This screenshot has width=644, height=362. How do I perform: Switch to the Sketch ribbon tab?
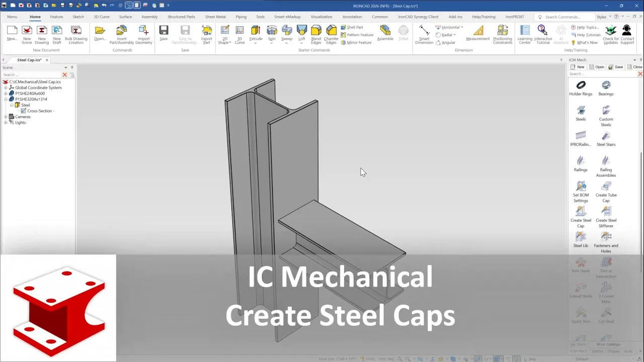tap(78, 17)
